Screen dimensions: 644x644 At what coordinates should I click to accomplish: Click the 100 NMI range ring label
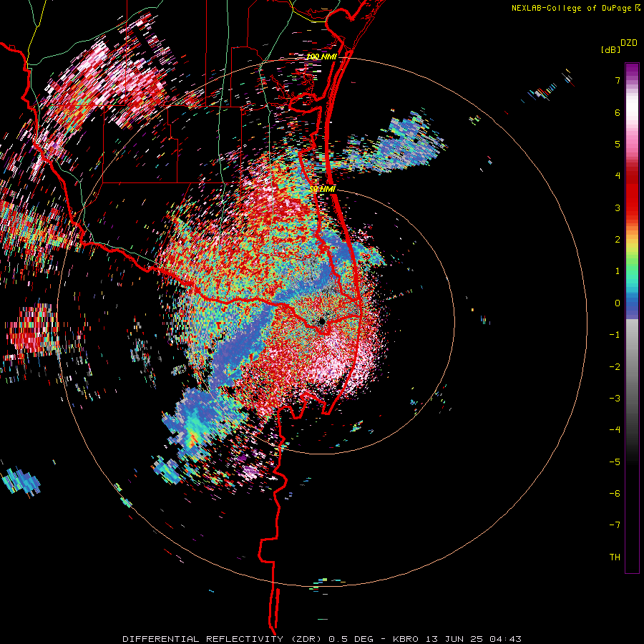pos(321,57)
